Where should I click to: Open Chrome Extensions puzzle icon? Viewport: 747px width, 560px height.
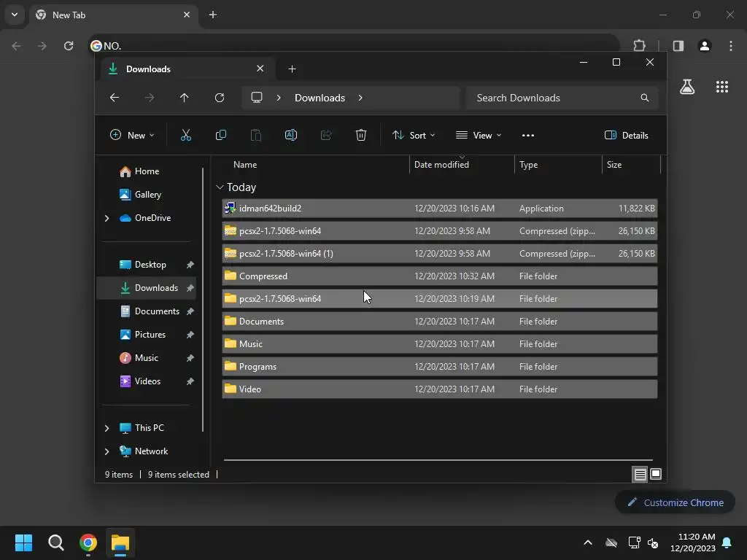pyautogui.click(x=639, y=46)
